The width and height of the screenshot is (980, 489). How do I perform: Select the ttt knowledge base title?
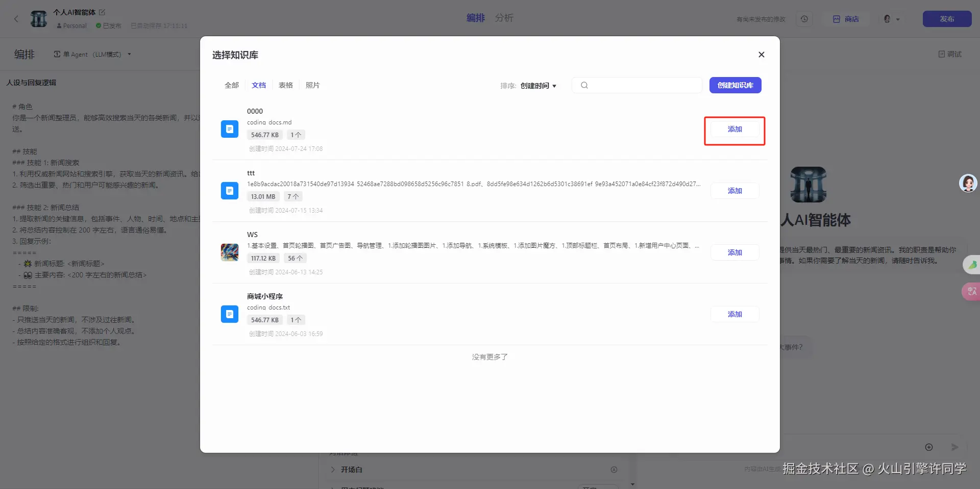(251, 173)
